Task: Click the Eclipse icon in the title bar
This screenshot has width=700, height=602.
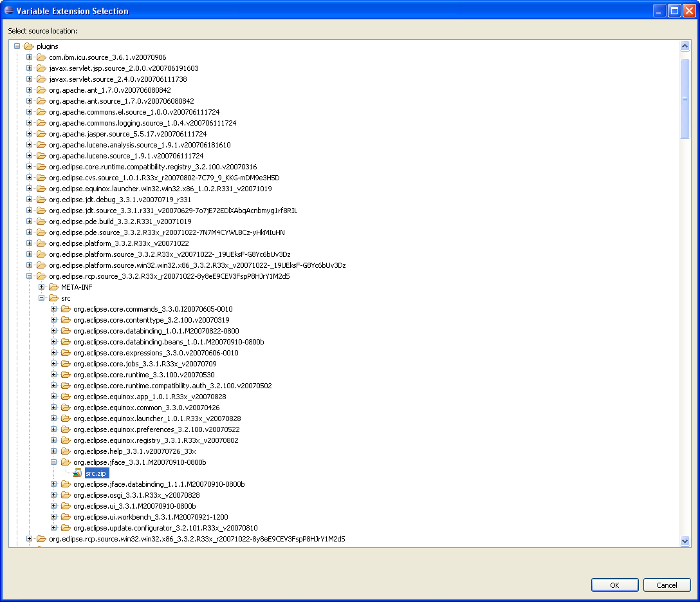Action: [x=9, y=10]
